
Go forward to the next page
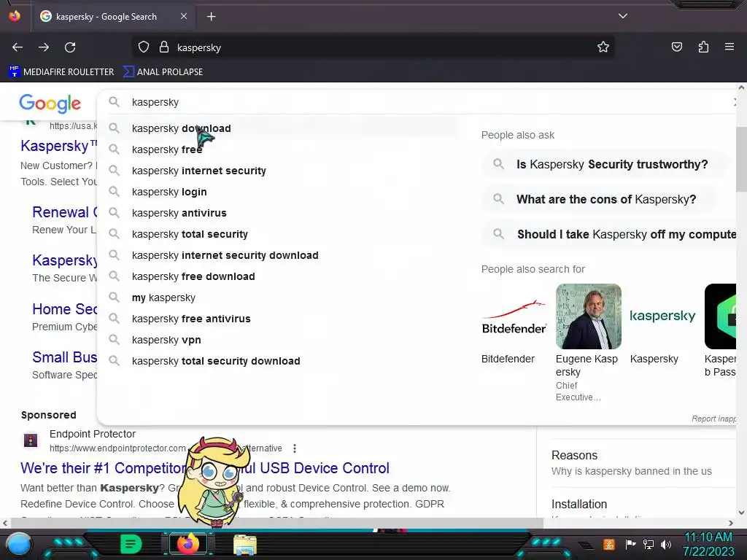point(44,47)
